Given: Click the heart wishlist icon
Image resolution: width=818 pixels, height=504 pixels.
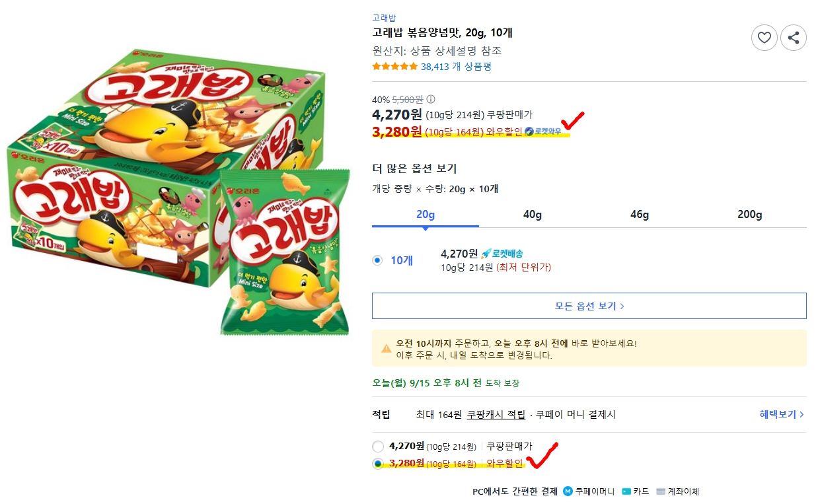Looking at the screenshot, I should point(764,38).
